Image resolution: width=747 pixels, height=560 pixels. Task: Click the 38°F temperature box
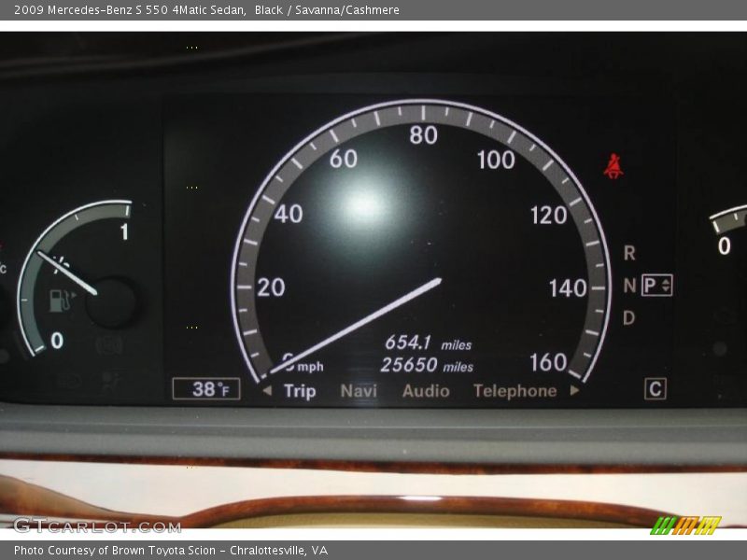[206, 388]
